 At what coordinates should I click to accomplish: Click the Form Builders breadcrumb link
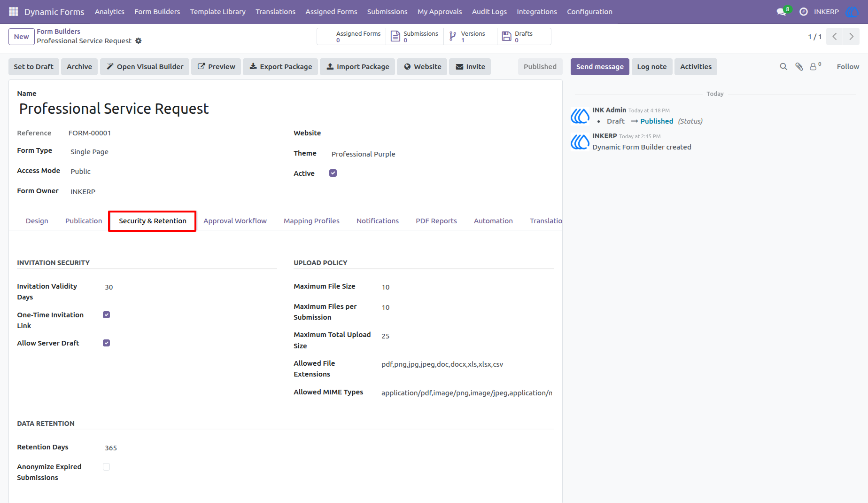pyautogui.click(x=59, y=31)
